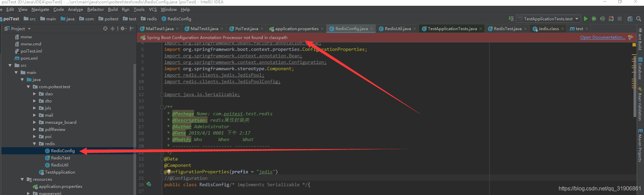Click the wrench icon in notification banner

(630, 37)
